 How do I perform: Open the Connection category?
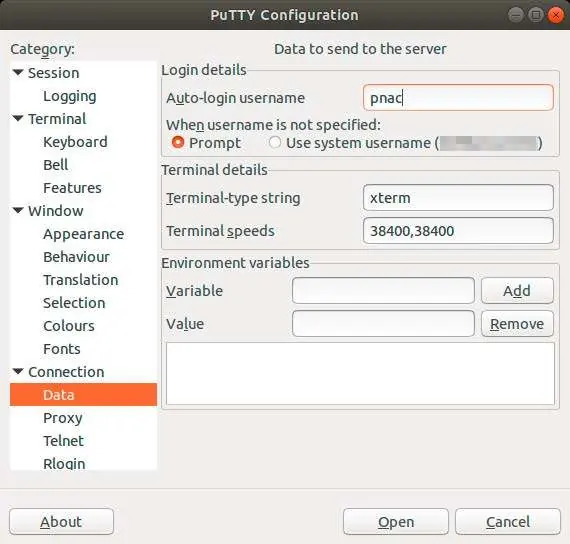point(66,372)
